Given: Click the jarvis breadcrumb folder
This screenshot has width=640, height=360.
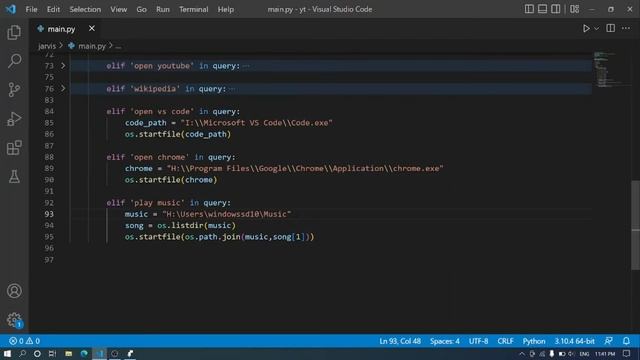Looking at the screenshot, I should pos(47,46).
